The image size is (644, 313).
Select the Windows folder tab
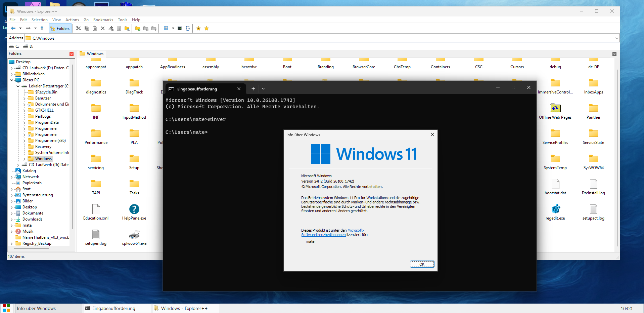coord(92,54)
